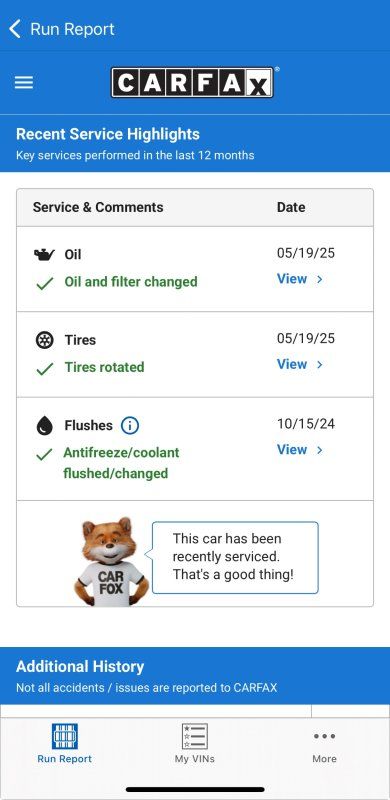Click the green checkmark next to Oil and filter changed

[45, 284]
